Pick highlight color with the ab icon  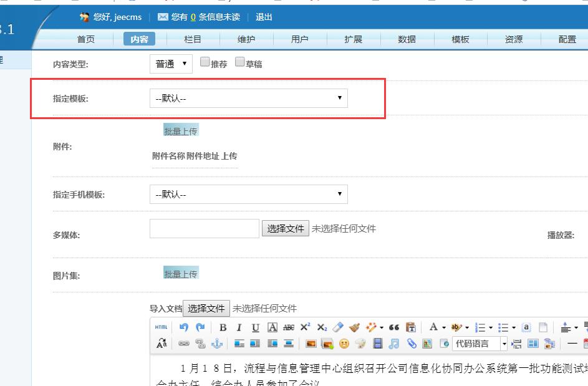(x=456, y=327)
